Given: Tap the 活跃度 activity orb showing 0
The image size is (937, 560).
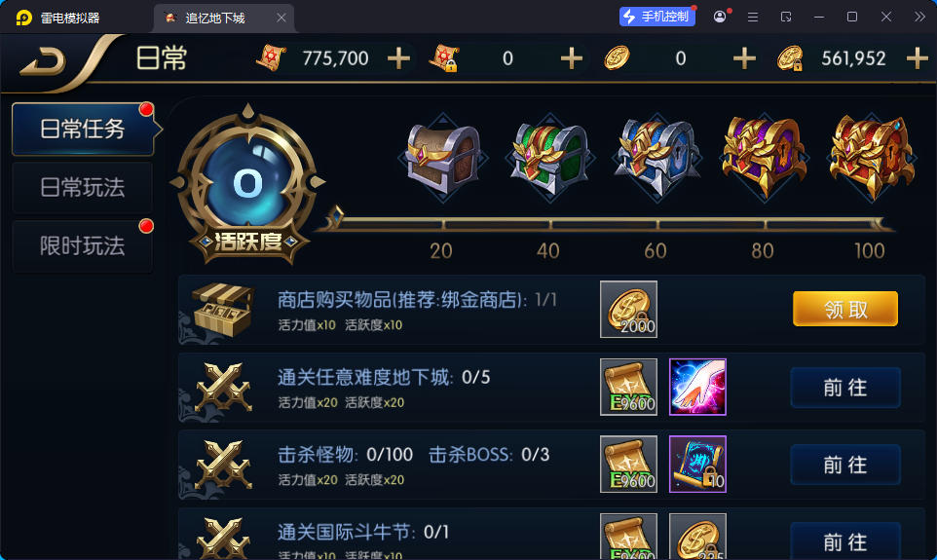Looking at the screenshot, I should pyautogui.click(x=248, y=184).
